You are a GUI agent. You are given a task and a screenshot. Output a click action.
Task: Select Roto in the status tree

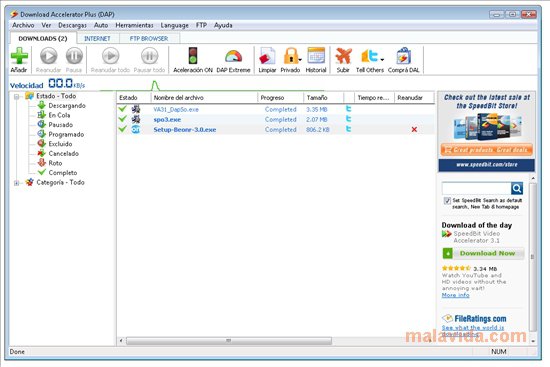coord(55,163)
